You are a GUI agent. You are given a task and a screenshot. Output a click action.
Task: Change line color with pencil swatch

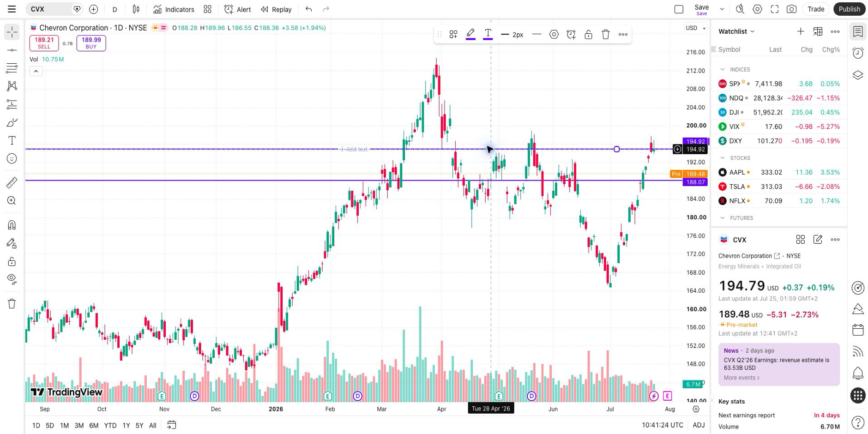click(470, 34)
